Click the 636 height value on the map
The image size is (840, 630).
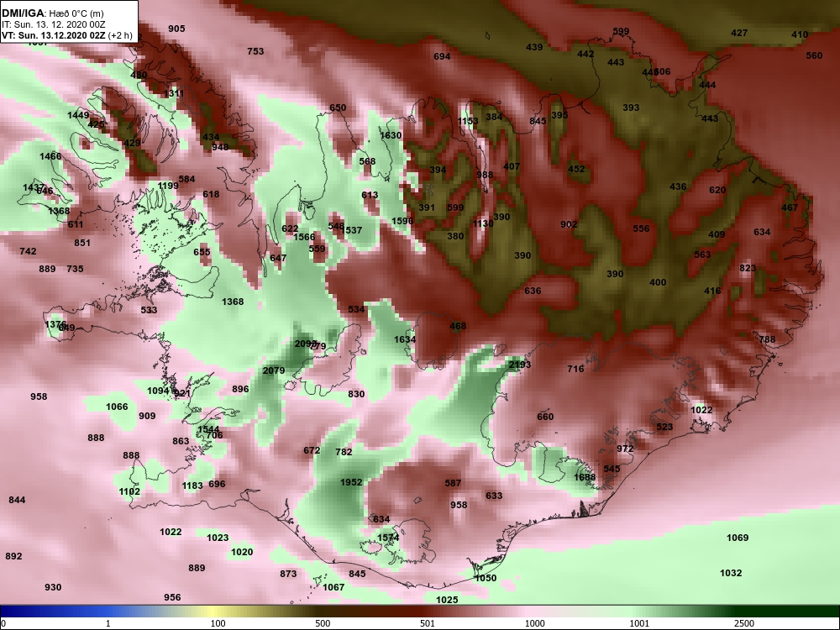(x=533, y=291)
